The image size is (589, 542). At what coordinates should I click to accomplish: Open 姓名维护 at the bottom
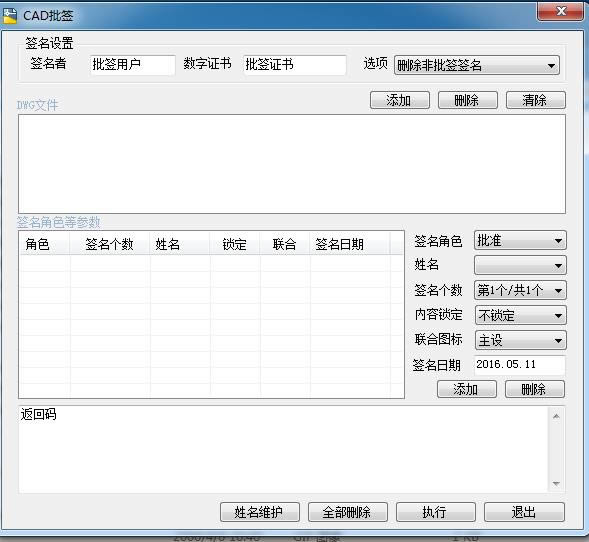260,512
